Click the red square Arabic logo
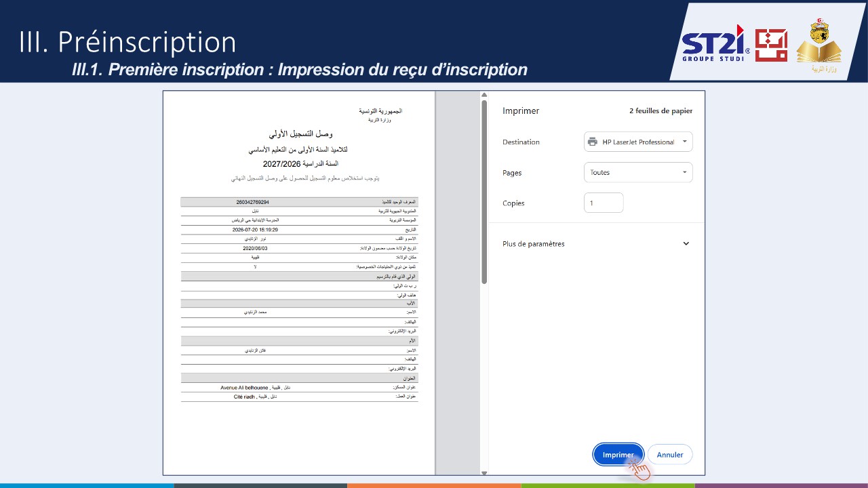Screen dimensions: 868x488 point(771,45)
